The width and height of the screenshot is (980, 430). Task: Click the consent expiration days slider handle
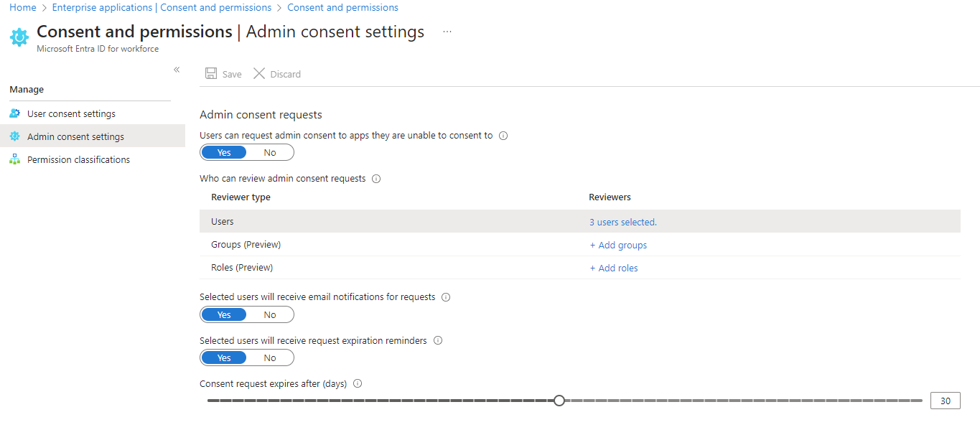point(559,401)
